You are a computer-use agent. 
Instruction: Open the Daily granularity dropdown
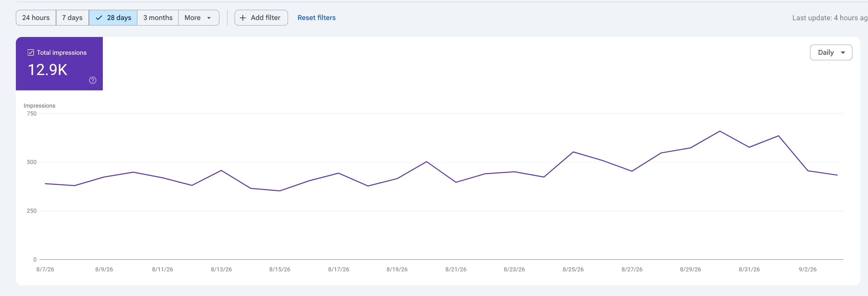click(x=831, y=52)
